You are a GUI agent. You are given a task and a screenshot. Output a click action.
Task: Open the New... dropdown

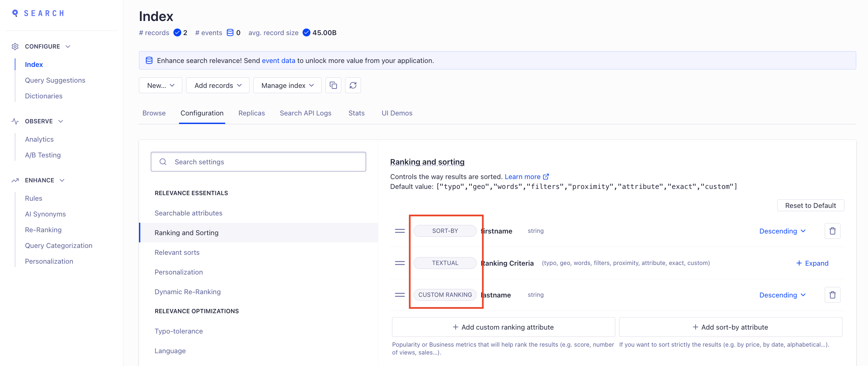160,85
